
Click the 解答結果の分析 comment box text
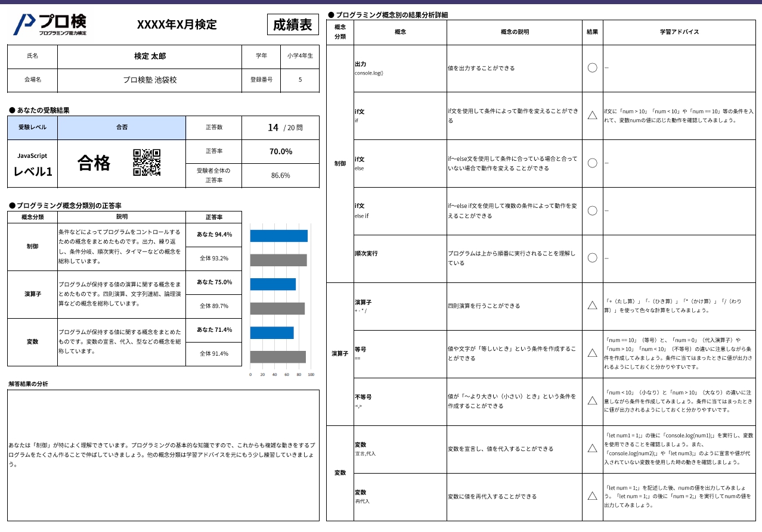pos(162,455)
